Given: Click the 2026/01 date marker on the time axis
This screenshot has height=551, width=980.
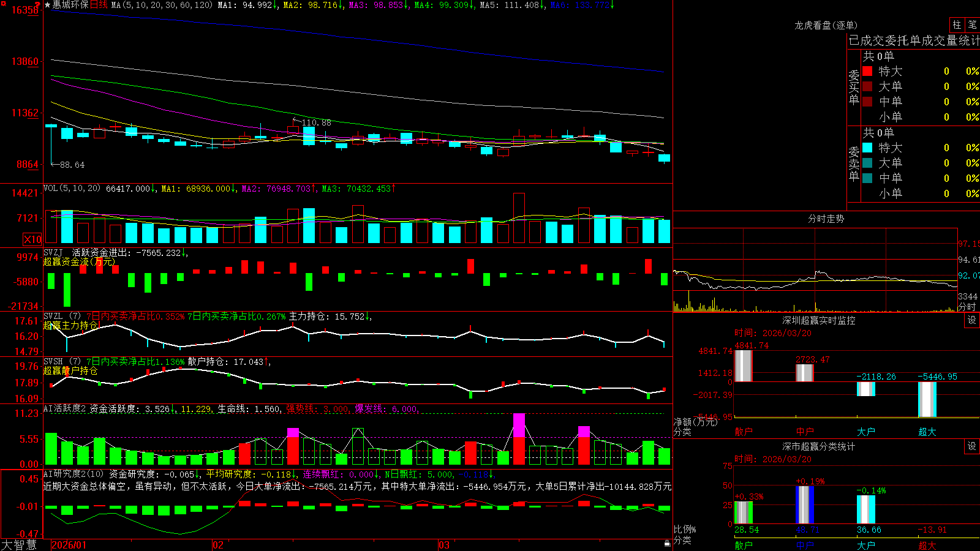Looking at the screenshot, I should coord(69,545).
